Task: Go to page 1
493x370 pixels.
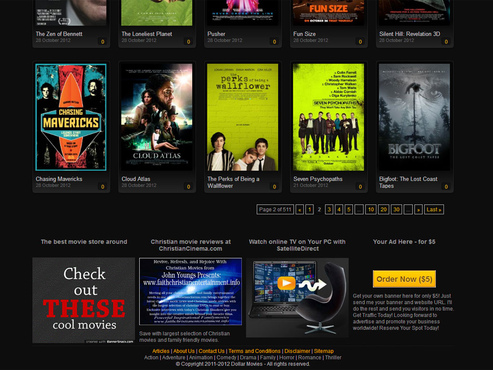Action: (x=310, y=210)
